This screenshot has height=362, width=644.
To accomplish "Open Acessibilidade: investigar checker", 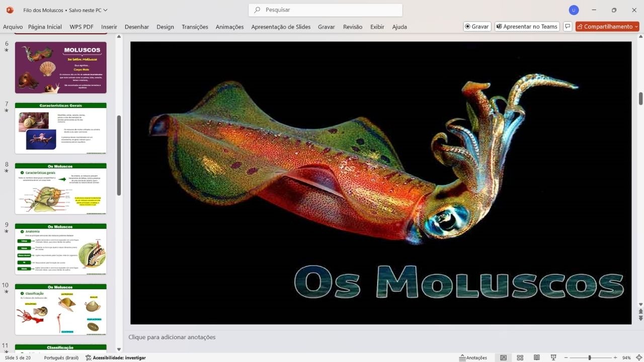I will pyautogui.click(x=116, y=358).
